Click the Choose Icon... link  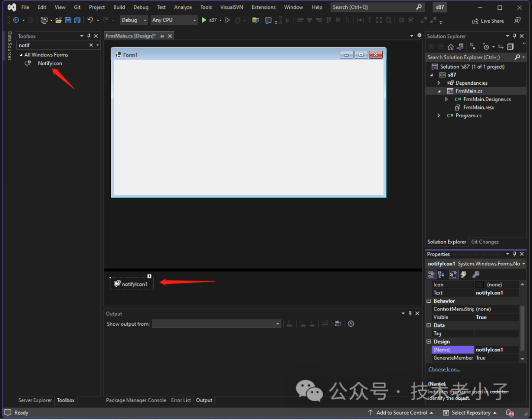click(x=444, y=369)
